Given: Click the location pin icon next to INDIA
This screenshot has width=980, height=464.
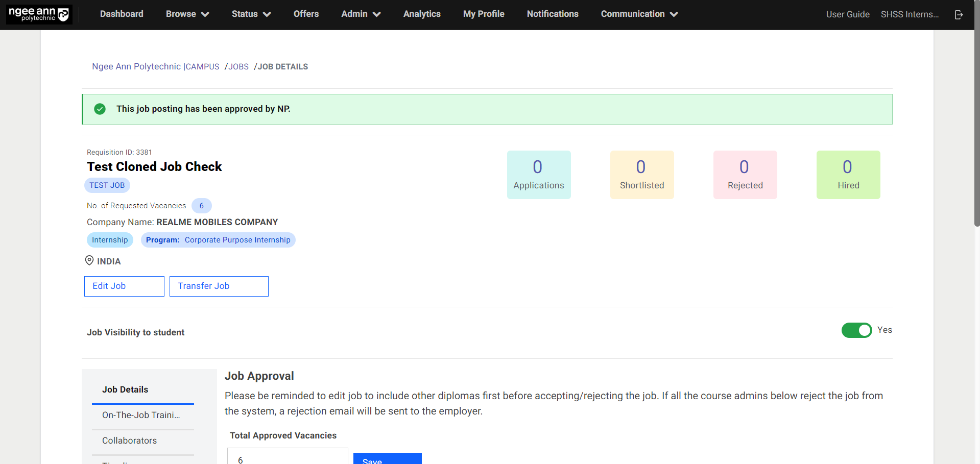Looking at the screenshot, I should tap(89, 260).
